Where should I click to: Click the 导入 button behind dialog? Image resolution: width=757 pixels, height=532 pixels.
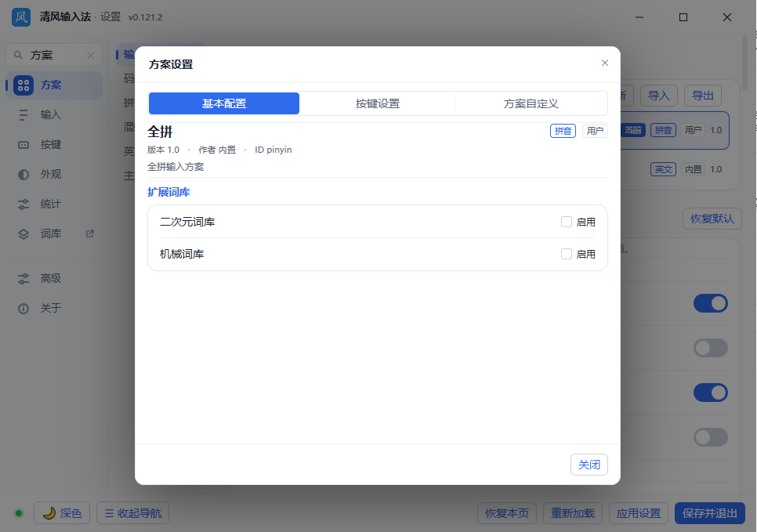[659, 96]
